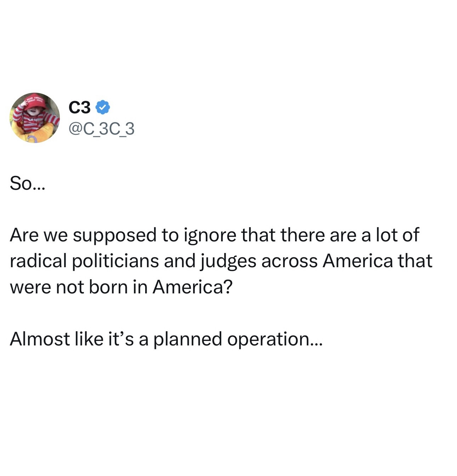Click the word "Almost" in the last line
This screenshot has height=476, width=457.
point(40,339)
